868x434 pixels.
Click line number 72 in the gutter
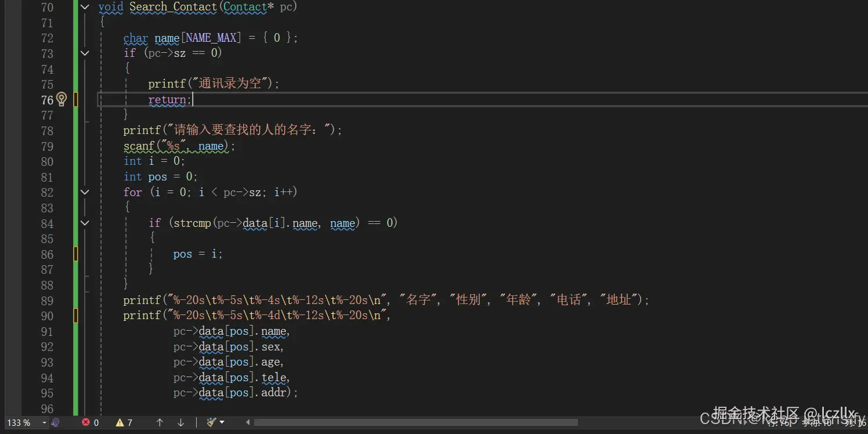(x=47, y=38)
